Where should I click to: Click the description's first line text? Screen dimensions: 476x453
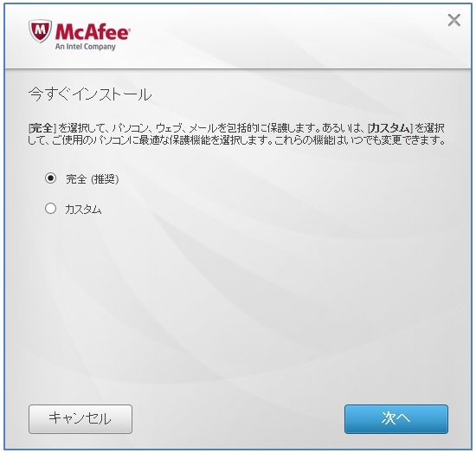pyautogui.click(x=236, y=128)
